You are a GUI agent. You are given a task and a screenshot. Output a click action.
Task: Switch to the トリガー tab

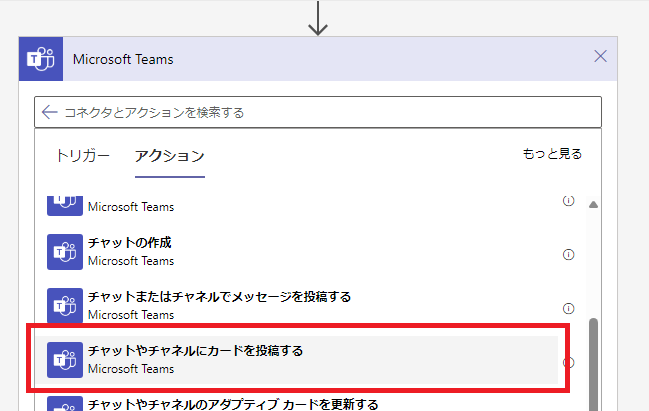(x=83, y=156)
